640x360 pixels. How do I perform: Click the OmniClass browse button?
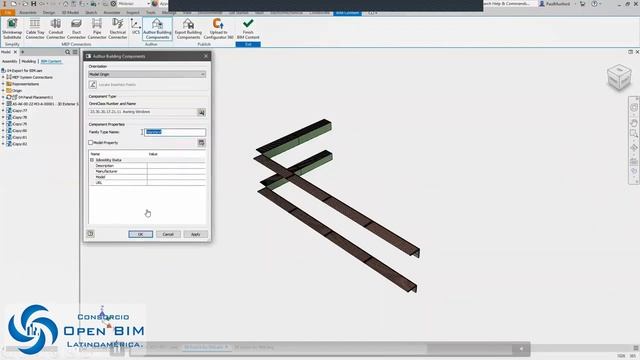click(x=201, y=112)
